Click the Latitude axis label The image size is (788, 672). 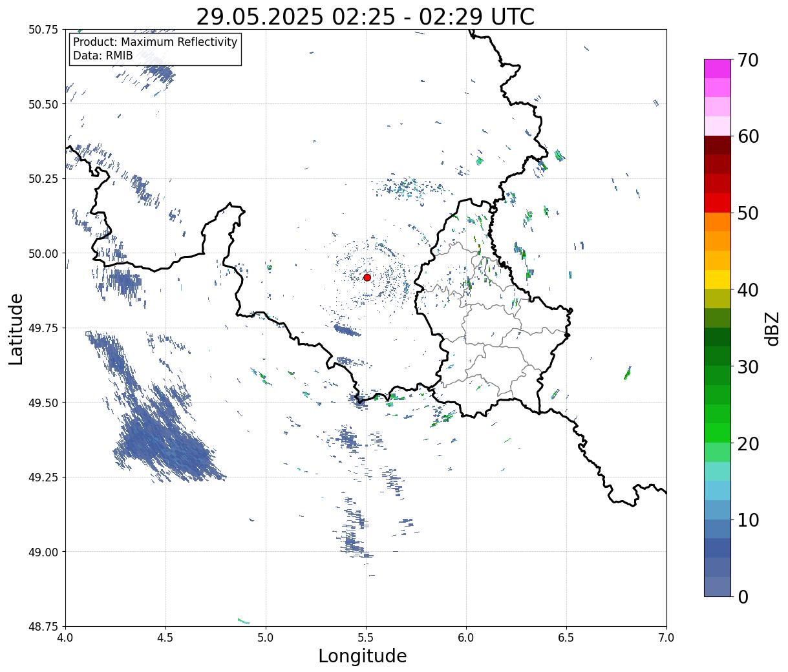pos(16,329)
